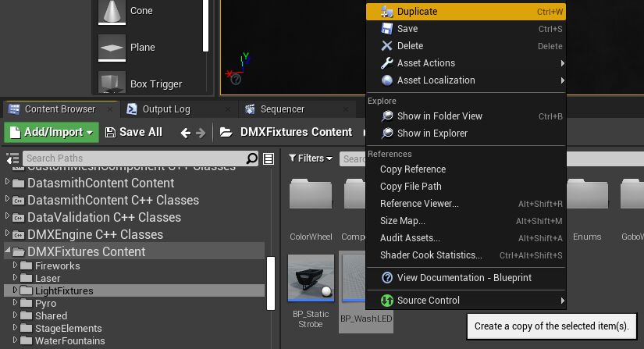Select Duplicate in the context menu
644x349 pixels.
tap(466, 12)
